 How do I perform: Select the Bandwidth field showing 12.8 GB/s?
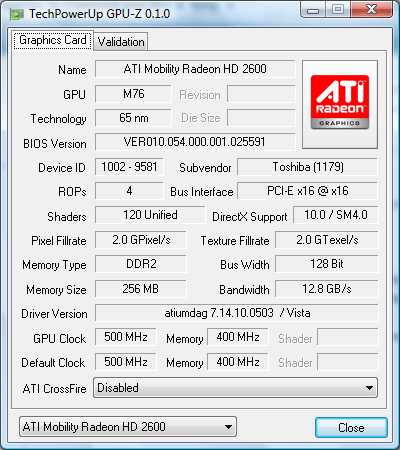click(327, 289)
